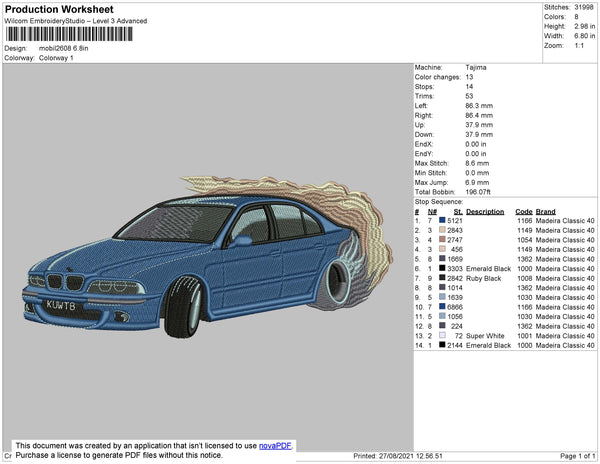Select the Emerald Black swatch in row 6

pos(444,268)
